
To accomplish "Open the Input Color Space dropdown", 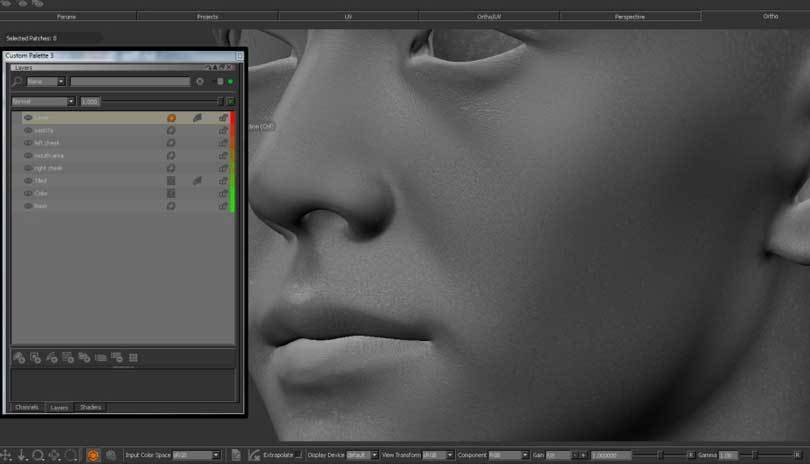I will (197, 455).
